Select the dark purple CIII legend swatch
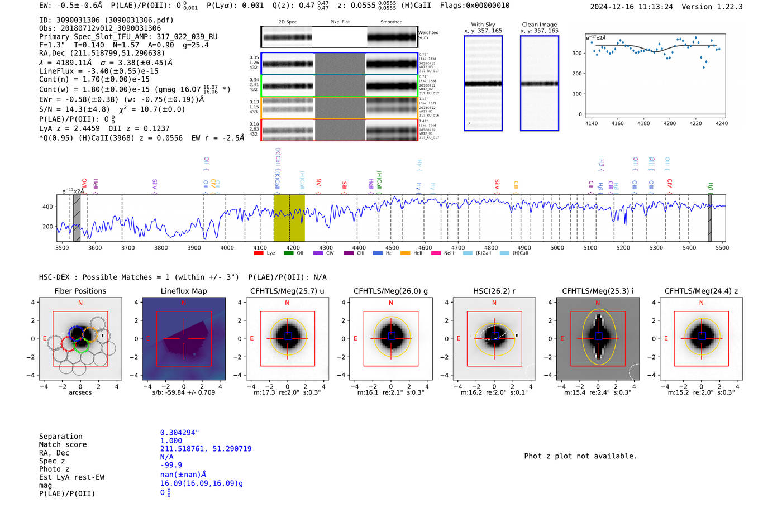The height and width of the screenshot is (532, 782). click(x=349, y=253)
